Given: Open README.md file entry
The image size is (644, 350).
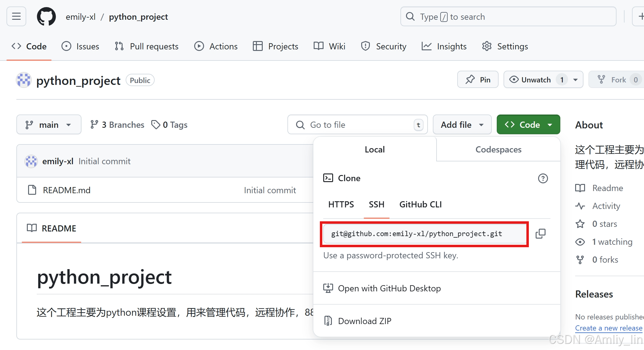Looking at the screenshot, I should (66, 190).
